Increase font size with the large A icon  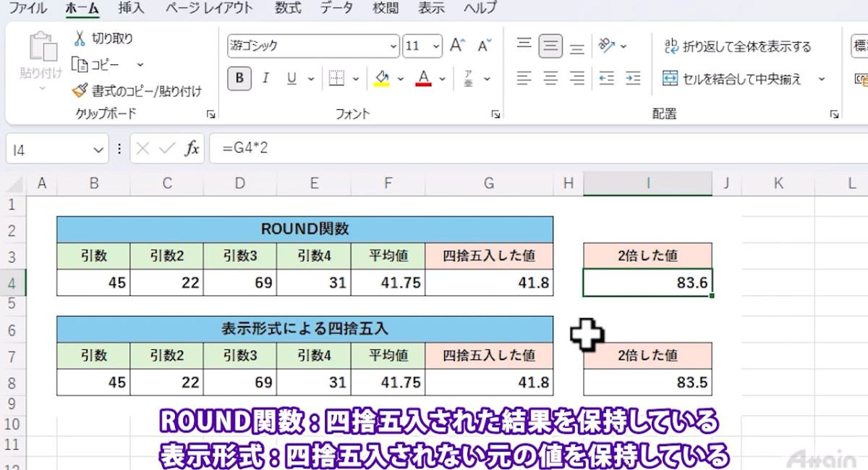pyautogui.click(x=457, y=46)
